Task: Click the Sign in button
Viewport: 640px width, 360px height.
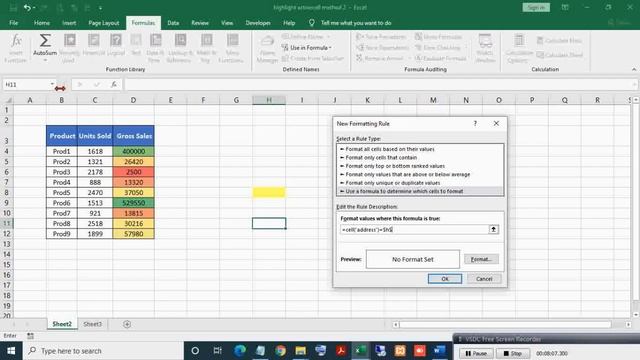Action: [x=536, y=7]
